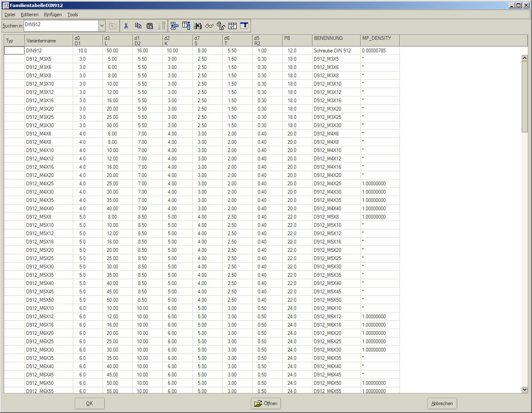Click the Cut scissors icon

[x=126, y=26]
